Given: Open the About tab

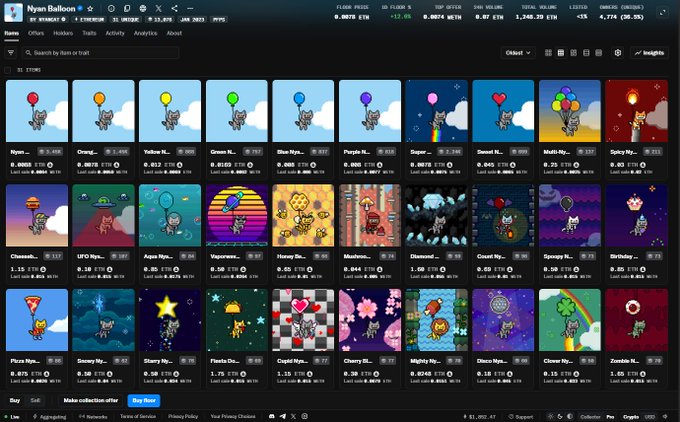Looking at the screenshot, I should [174, 33].
